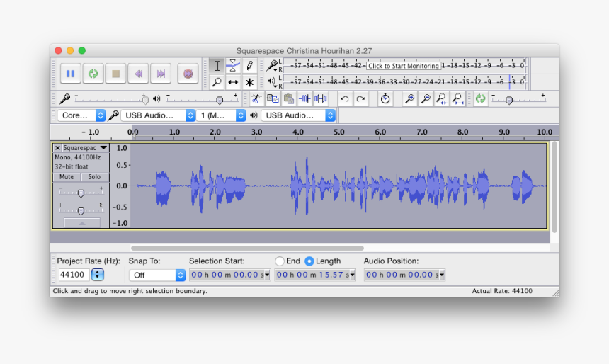The image size is (609, 364).
Task: Skip to start of track
Action: pos(138,74)
